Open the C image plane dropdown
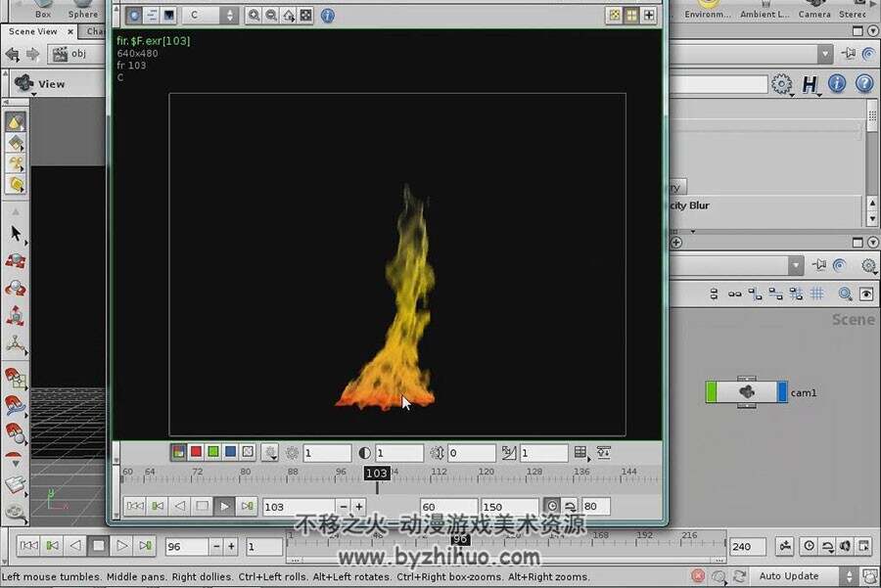Viewport: 881px width, 588px height. point(211,15)
